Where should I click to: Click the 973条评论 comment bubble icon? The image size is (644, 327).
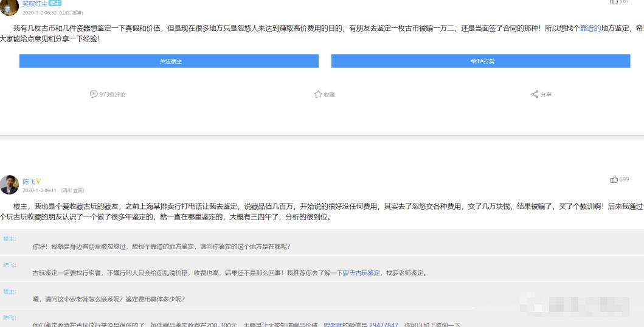tap(94, 94)
